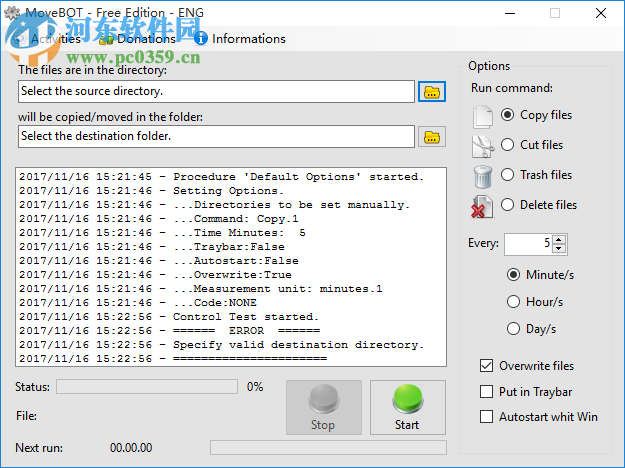Viewport: 625px width, 468px height.
Task: Select the Copy files radio button
Action: pyautogui.click(x=507, y=115)
